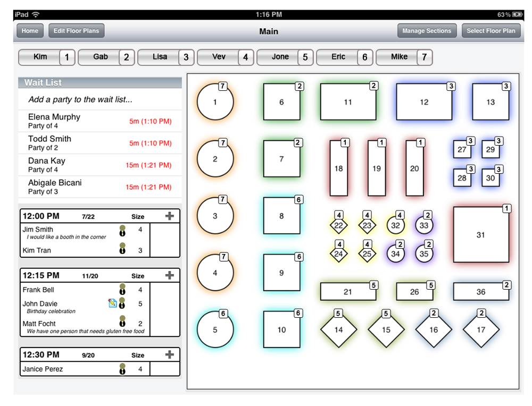Select Dana Kay wait list entry
Viewport: 532px width, 406px height.
100,165
